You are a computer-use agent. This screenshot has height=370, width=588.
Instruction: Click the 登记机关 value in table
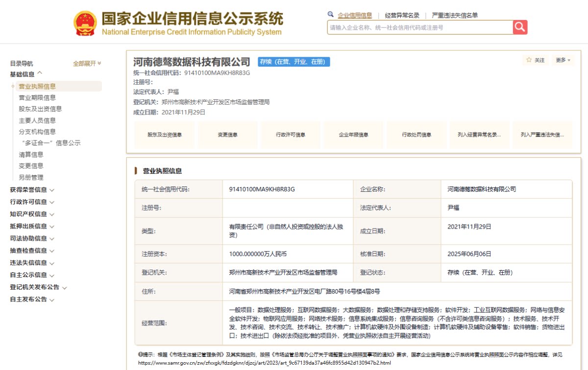pos(283,272)
